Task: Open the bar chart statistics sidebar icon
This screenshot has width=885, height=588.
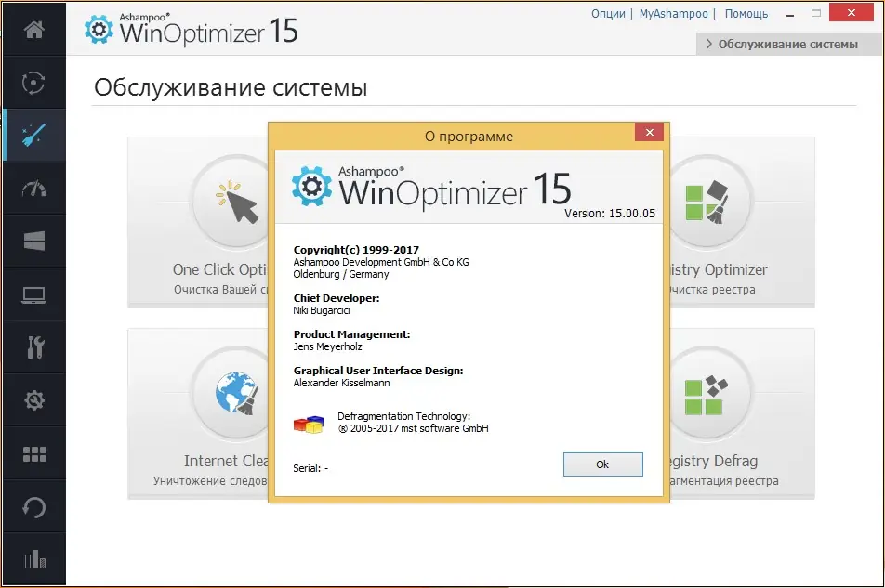Action: 35,559
